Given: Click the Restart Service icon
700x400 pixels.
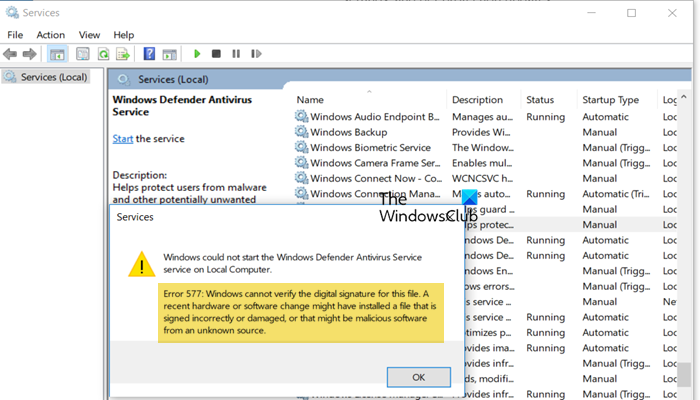Looking at the screenshot, I should pos(256,54).
